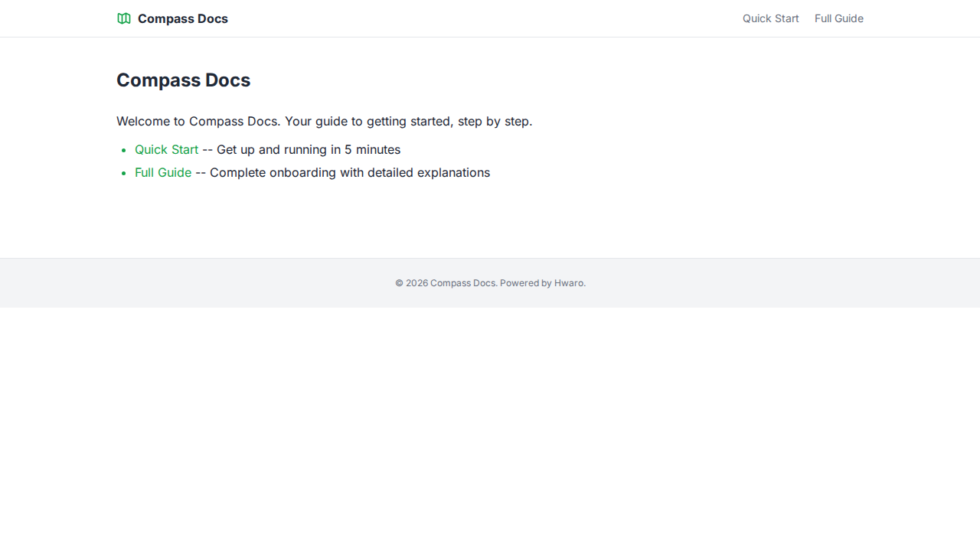The width and height of the screenshot is (980, 551).
Task: Click the large Compass Docs page heading
Action: (x=183, y=80)
